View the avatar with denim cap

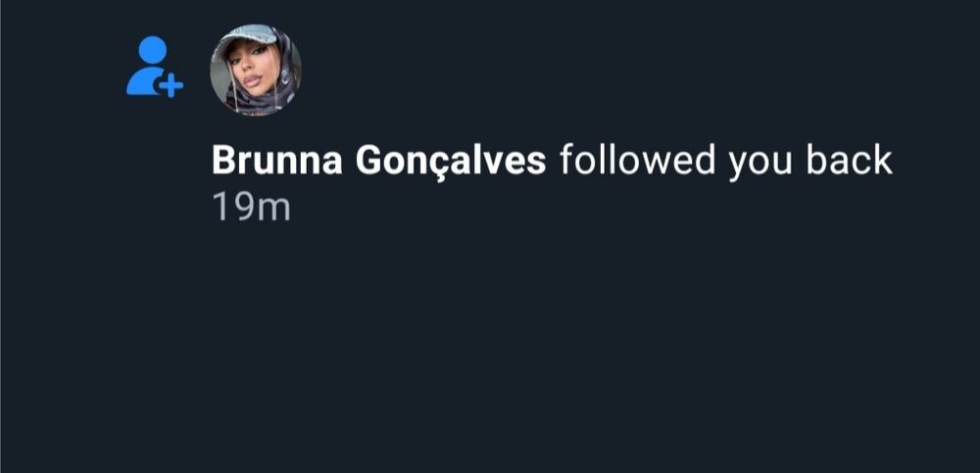[256, 70]
